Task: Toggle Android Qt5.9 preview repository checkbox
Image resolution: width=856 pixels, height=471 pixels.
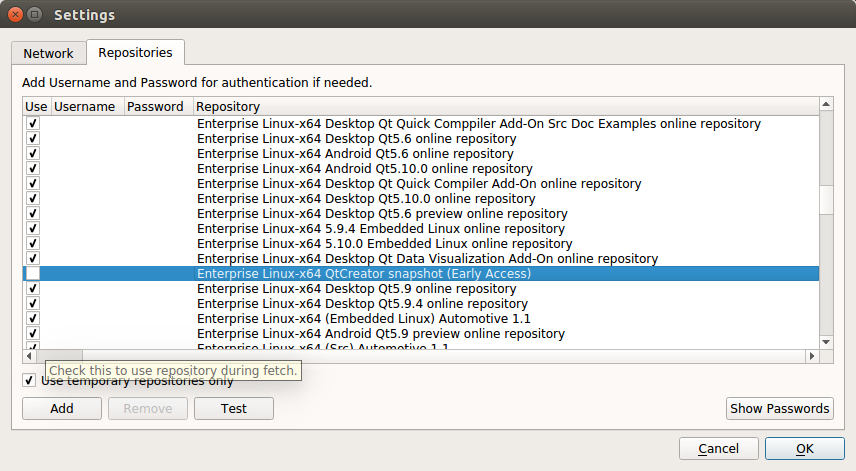Action: tap(33, 333)
